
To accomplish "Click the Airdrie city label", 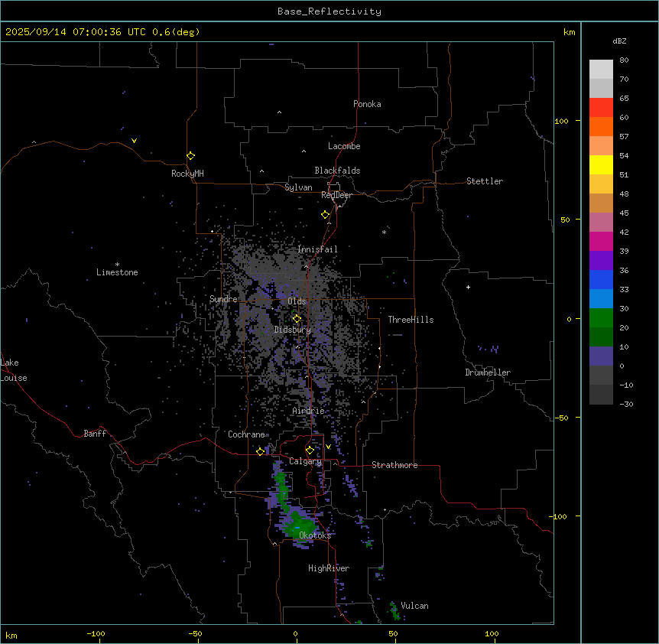I will (308, 411).
